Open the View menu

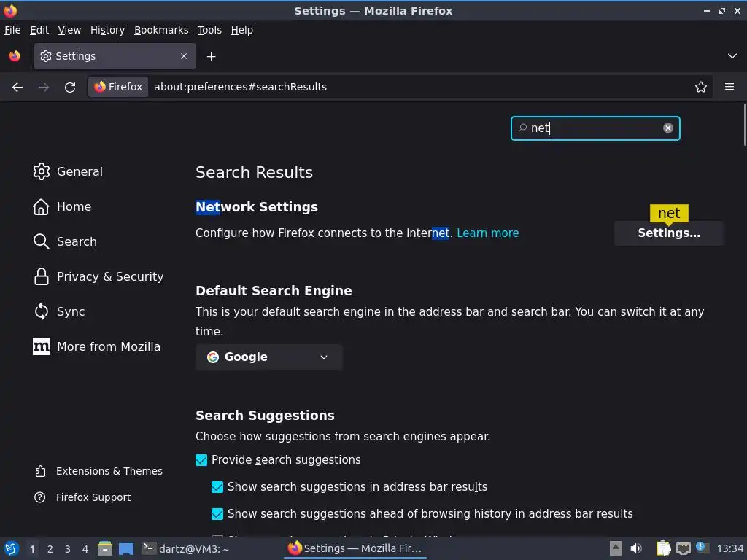point(69,30)
